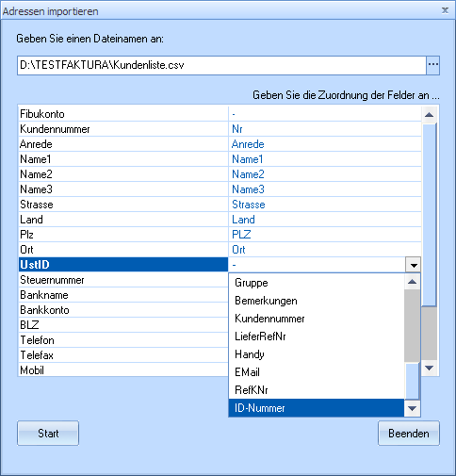The width and height of the screenshot is (456, 476).
Task: Click dropdown list scroll-up arrow
Action: 412,282
